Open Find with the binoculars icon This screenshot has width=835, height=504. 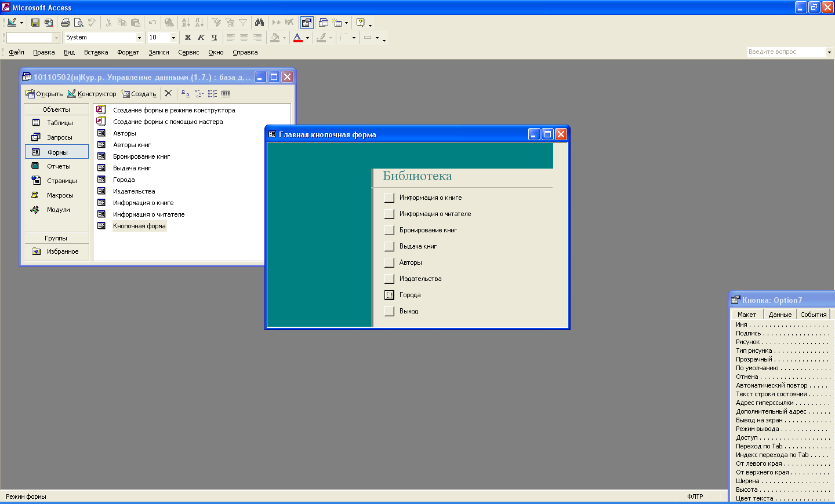click(259, 23)
